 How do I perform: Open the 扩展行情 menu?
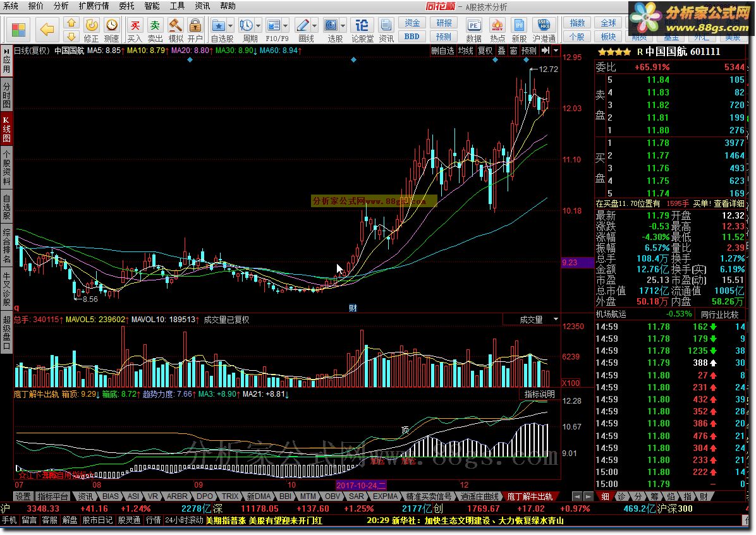(x=94, y=6)
